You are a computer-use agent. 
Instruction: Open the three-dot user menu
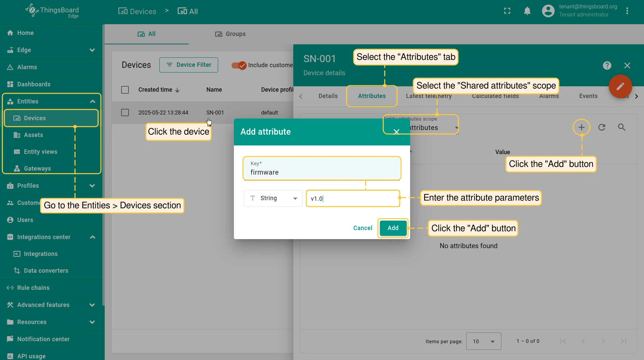click(x=627, y=11)
